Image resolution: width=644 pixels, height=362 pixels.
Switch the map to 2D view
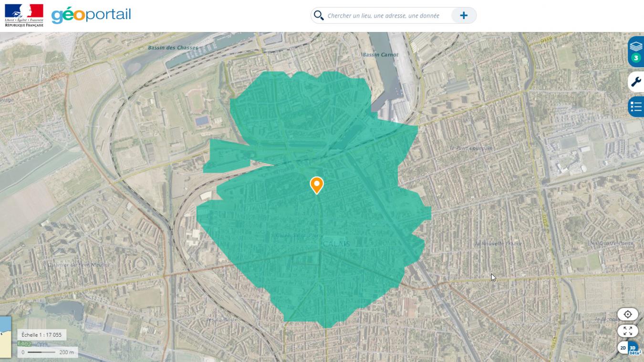coord(623,348)
